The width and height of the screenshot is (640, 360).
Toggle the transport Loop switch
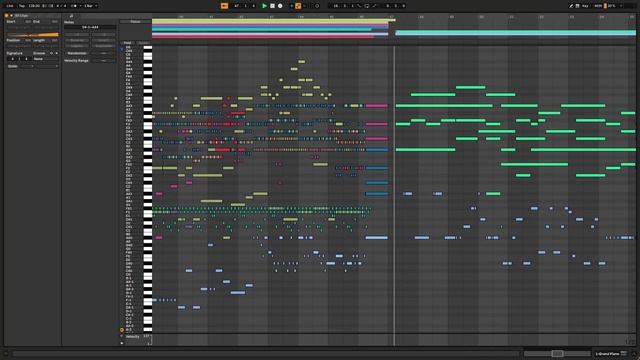pyautogui.click(x=367, y=6)
